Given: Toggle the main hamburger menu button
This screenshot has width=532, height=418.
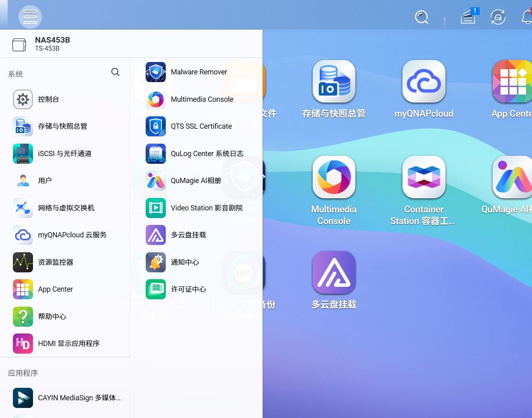Looking at the screenshot, I should pos(30,17).
